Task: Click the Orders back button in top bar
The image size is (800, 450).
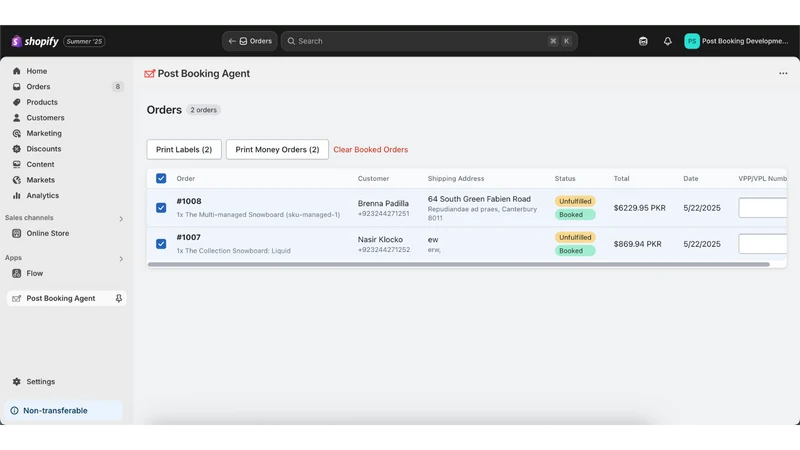Action: pyautogui.click(x=249, y=41)
